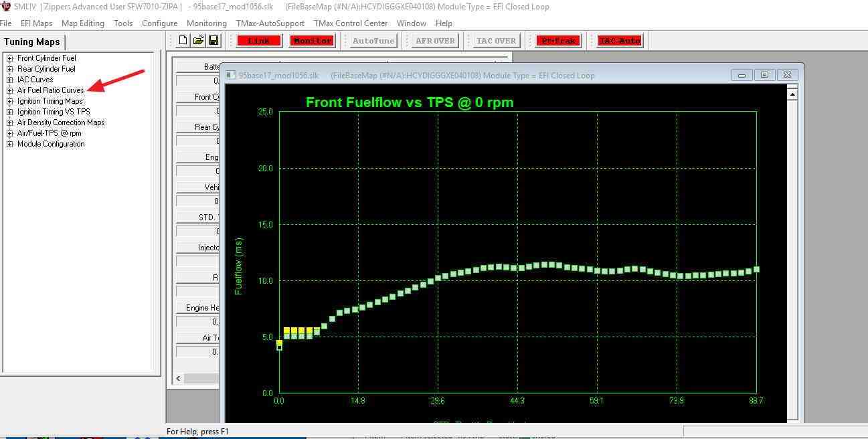Click the IAC Auto toolbar button
Image resolution: width=868 pixels, height=439 pixels.
click(620, 41)
